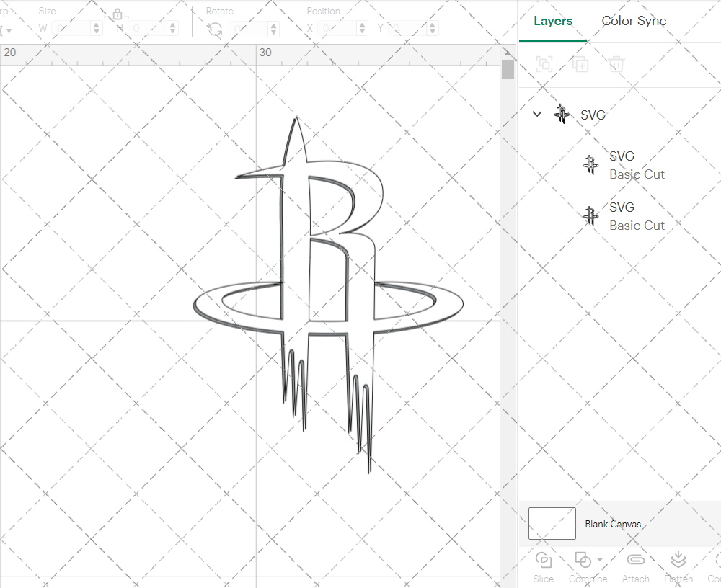Click the Width input field

coord(71,29)
